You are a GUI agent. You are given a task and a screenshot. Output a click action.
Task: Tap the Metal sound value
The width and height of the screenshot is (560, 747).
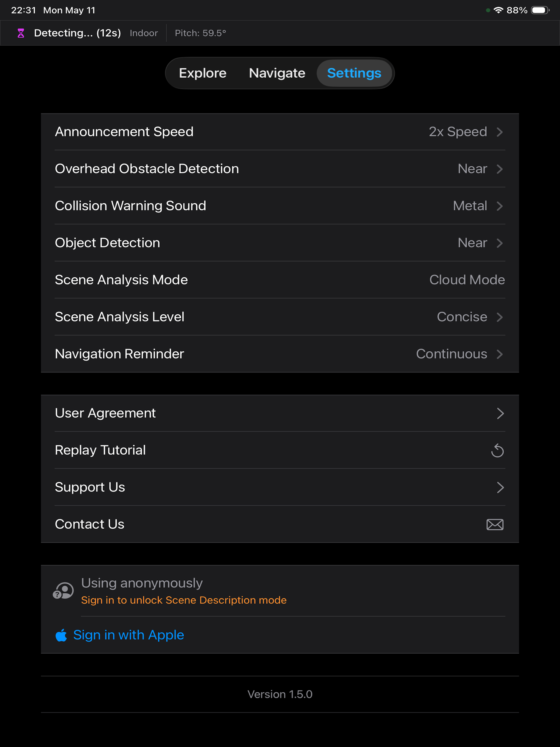[x=470, y=206]
